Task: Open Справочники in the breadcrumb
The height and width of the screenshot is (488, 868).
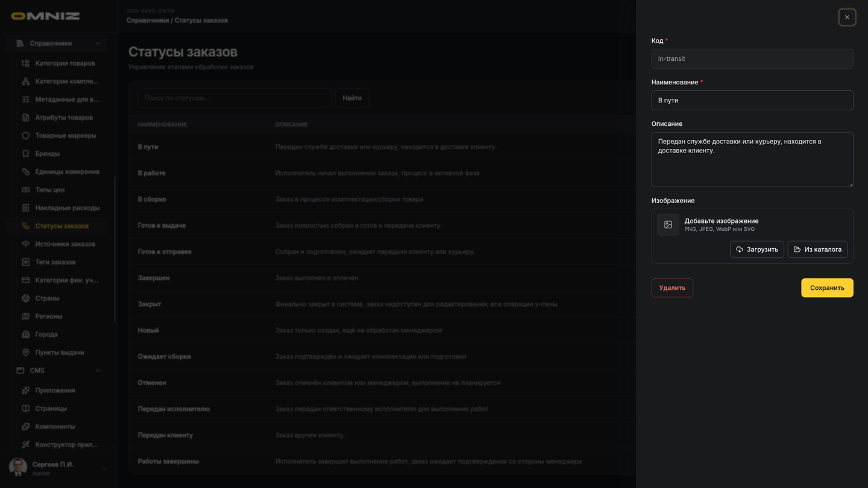Action: coord(148,20)
